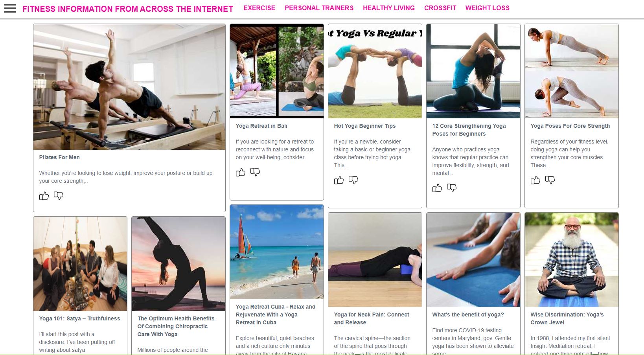View the Yoga Retreat Cuba beach image
Viewport: 644px width, 355px height.
pyautogui.click(x=277, y=252)
